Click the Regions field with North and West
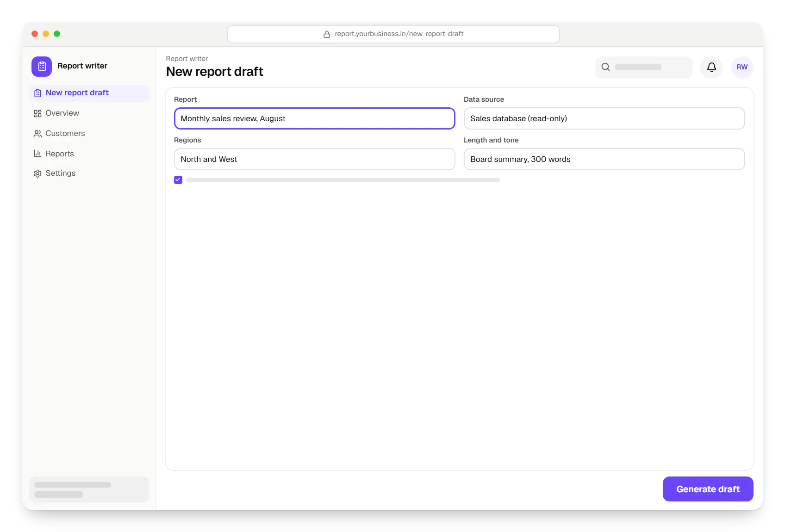The image size is (785, 532). [315, 159]
